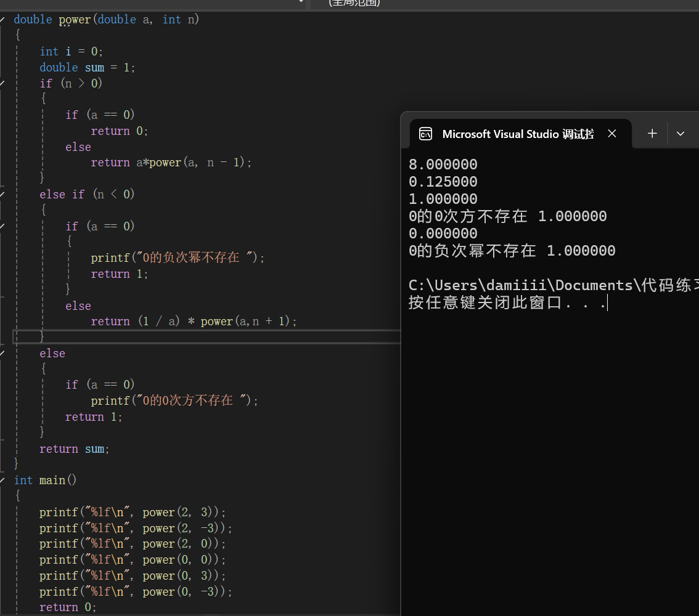This screenshot has height=616, width=699.
Task: Open the terminal profile dropdown chevron
Action: tap(681, 134)
